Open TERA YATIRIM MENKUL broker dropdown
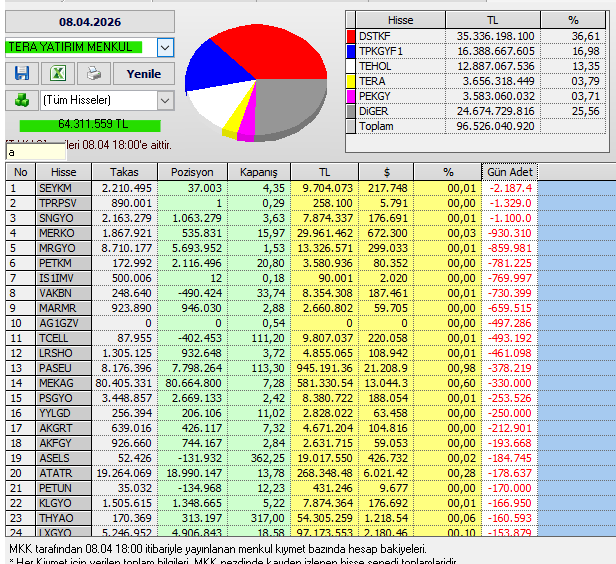The image size is (616, 564). pos(165,48)
